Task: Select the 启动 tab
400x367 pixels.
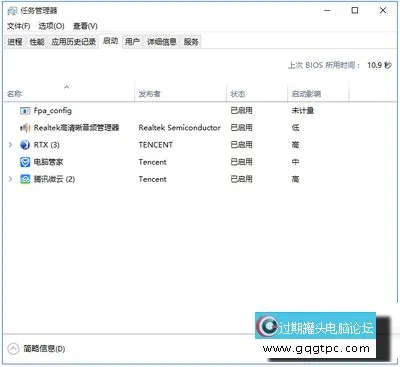Action: (x=110, y=41)
